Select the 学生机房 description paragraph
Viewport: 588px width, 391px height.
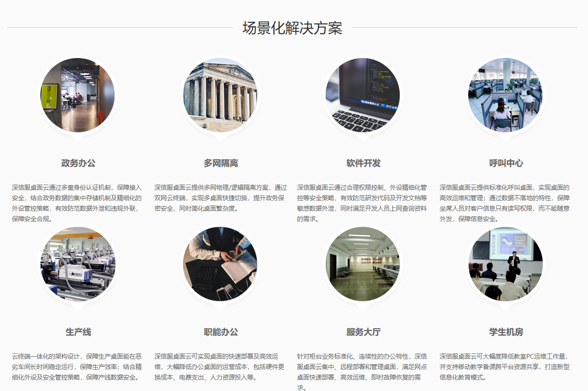coord(505,366)
